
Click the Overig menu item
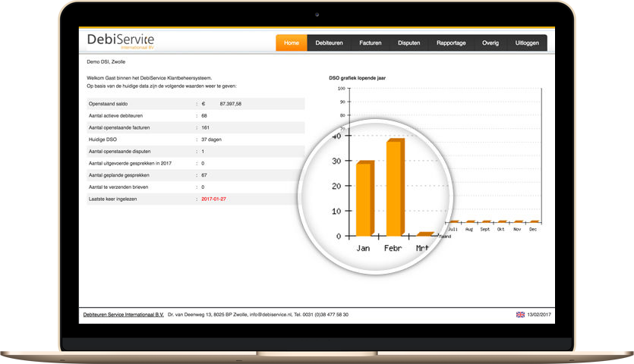tap(490, 43)
